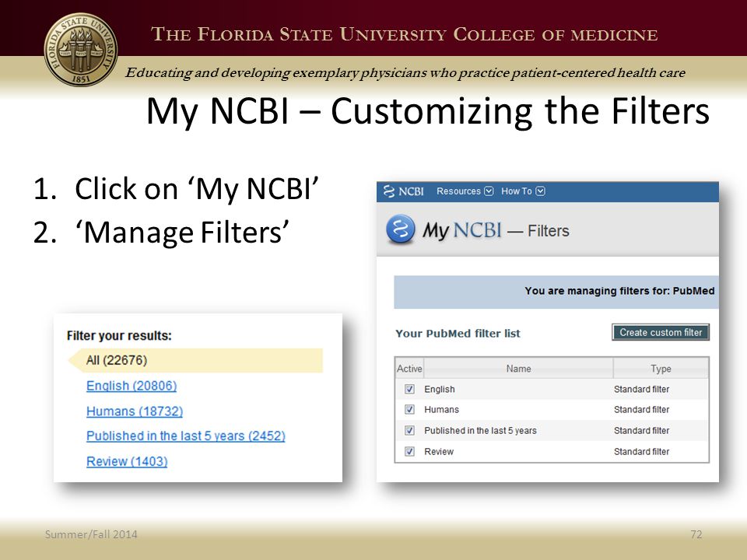747x560 pixels.
Task: Uncheck the Humans filter checkbox
Action: click(409, 410)
